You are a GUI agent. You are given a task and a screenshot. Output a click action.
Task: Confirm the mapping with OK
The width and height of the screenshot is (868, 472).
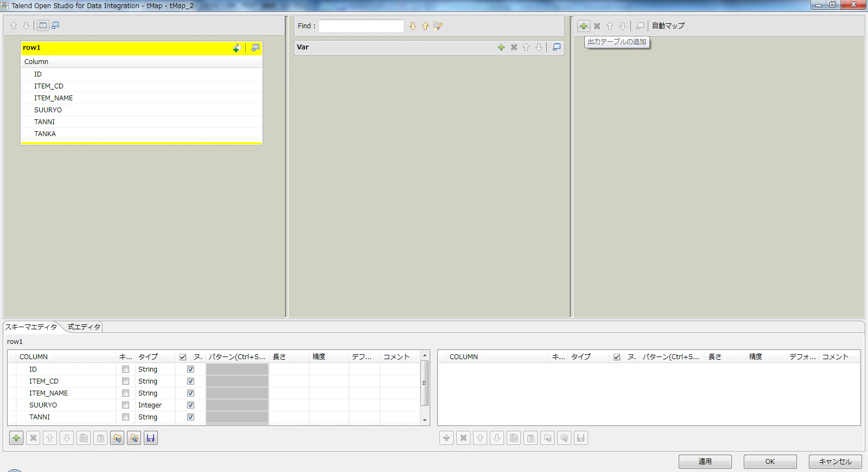point(770,462)
